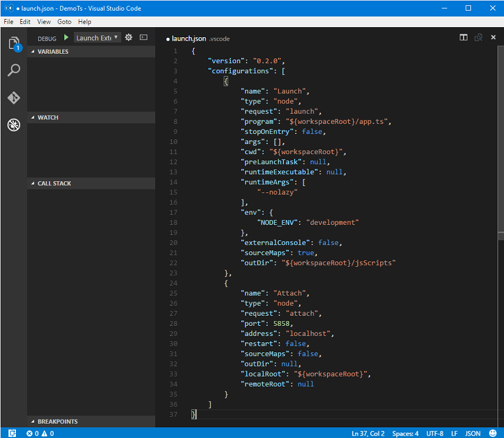
Task: Open the Help menu
Action: (x=84, y=22)
